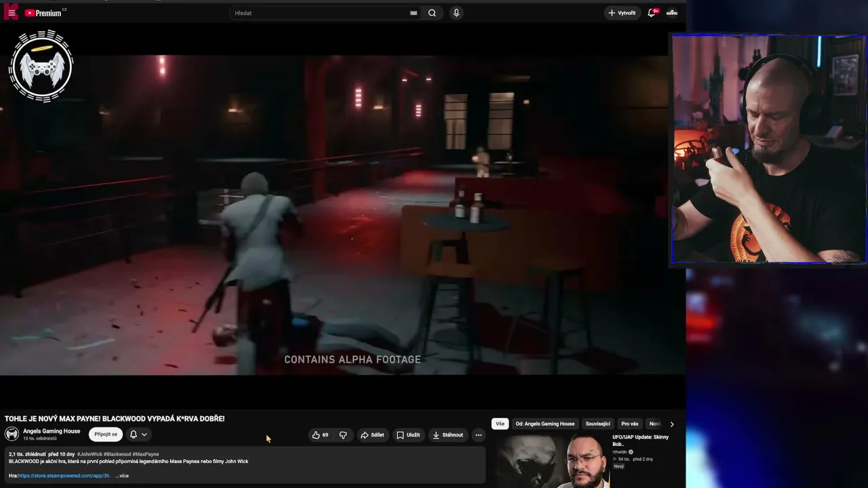Open the Angels Gaming House channel name link
The image size is (868, 488).
[52, 431]
